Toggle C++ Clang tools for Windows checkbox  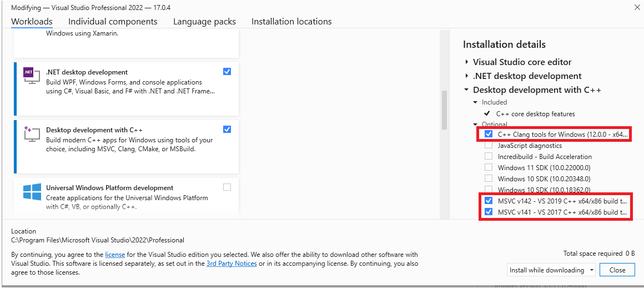click(489, 134)
